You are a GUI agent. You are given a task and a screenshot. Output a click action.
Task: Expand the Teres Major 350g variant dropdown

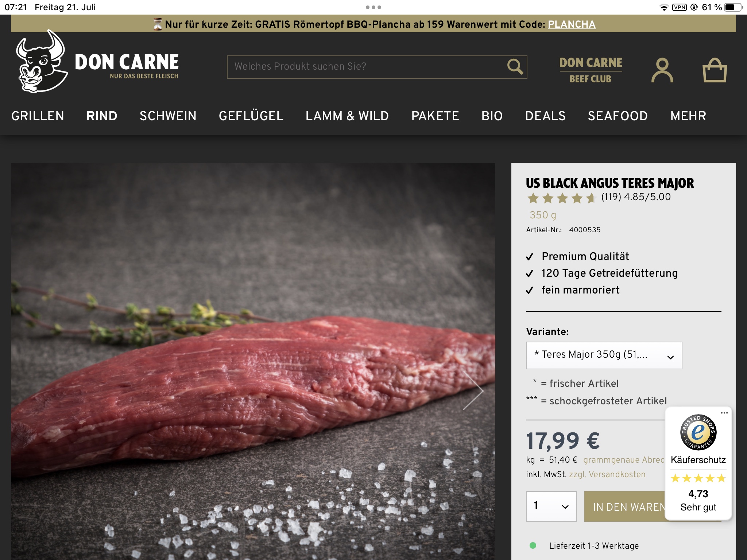click(604, 355)
